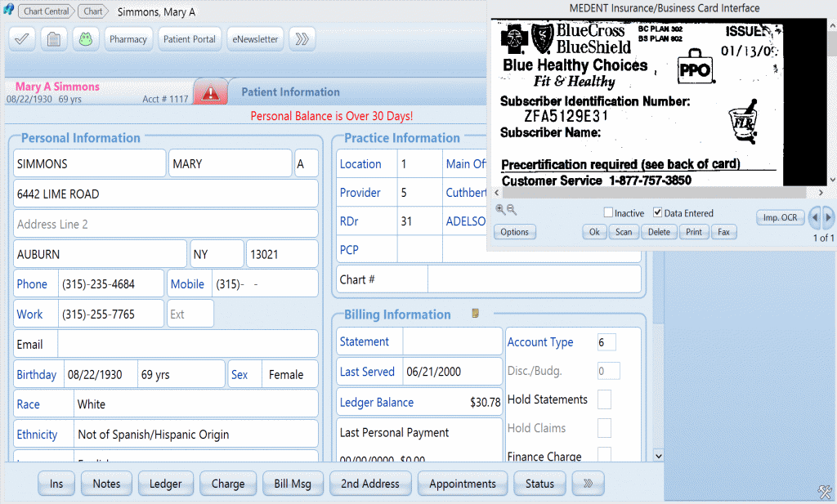The height and width of the screenshot is (504, 837).
Task: Click the Race label link
Action: tap(29, 404)
